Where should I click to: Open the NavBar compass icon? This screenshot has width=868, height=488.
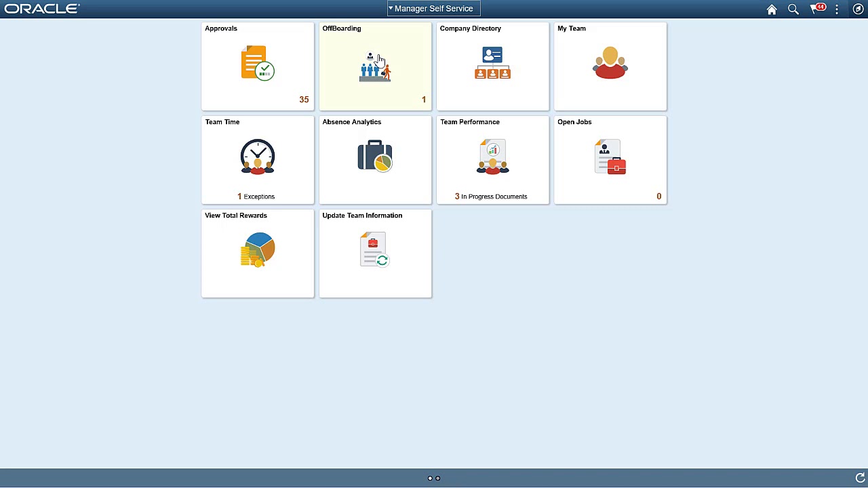[x=859, y=9]
